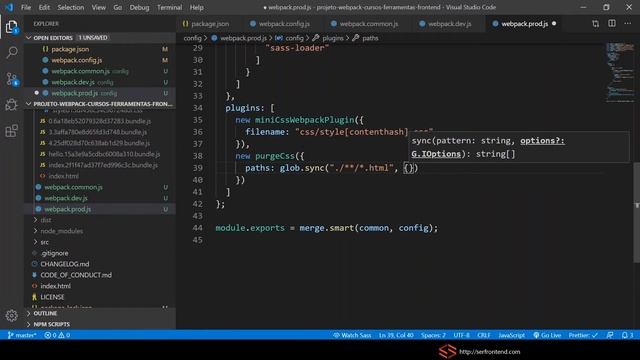Click Go Live server button

pyautogui.click(x=547, y=335)
